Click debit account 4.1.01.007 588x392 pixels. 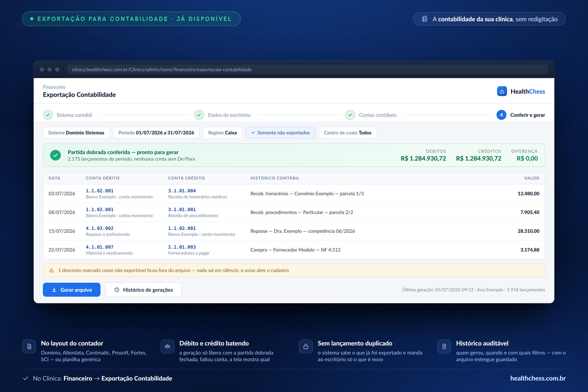point(100,247)
